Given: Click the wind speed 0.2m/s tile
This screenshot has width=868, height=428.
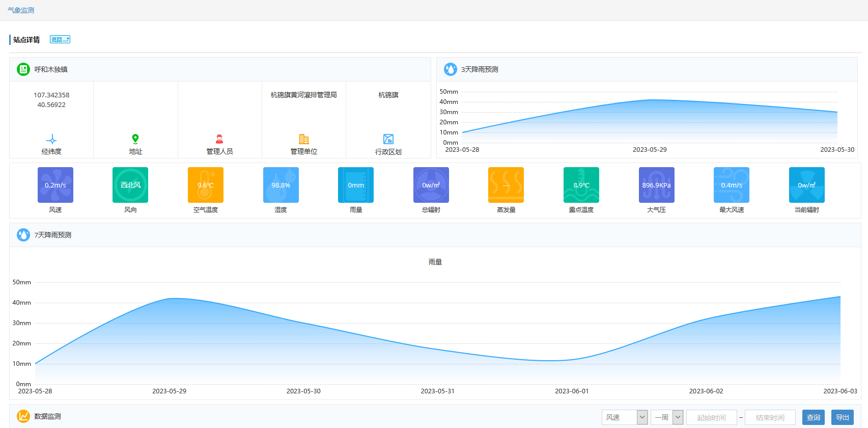Looking at the screenshot, I should [55, 185].
